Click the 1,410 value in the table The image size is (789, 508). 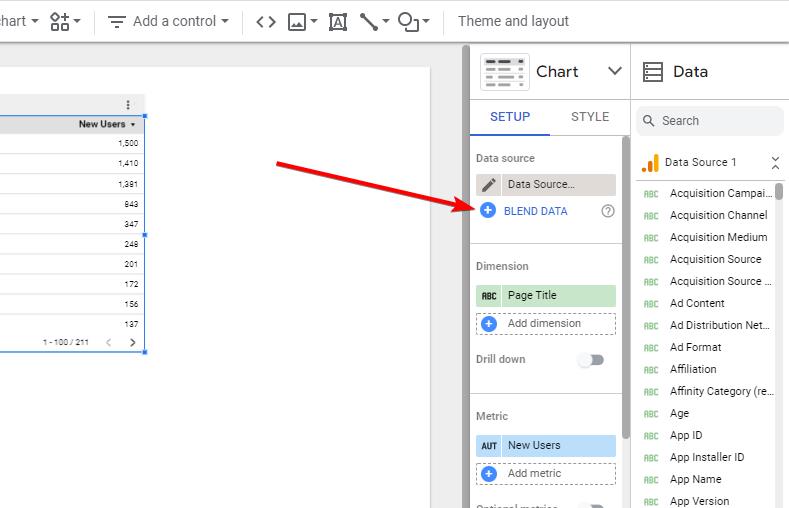[128, 163]
